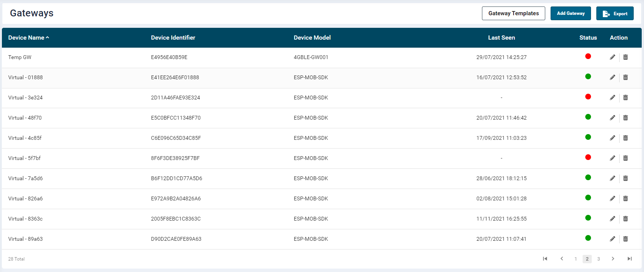Viewport: 644px width, 272px height.
Task: Delete Virtual - 7a5d6 using trash icon
Action: coord(625,178)
